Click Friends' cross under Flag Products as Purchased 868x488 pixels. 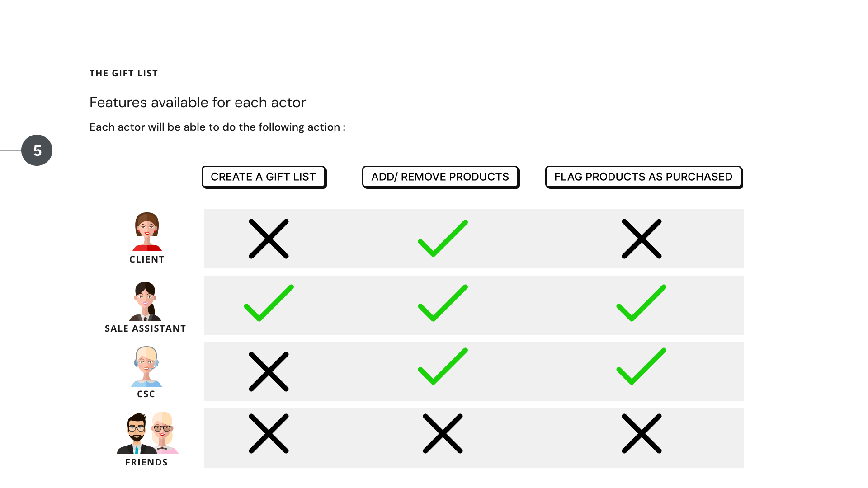point(641,433)
